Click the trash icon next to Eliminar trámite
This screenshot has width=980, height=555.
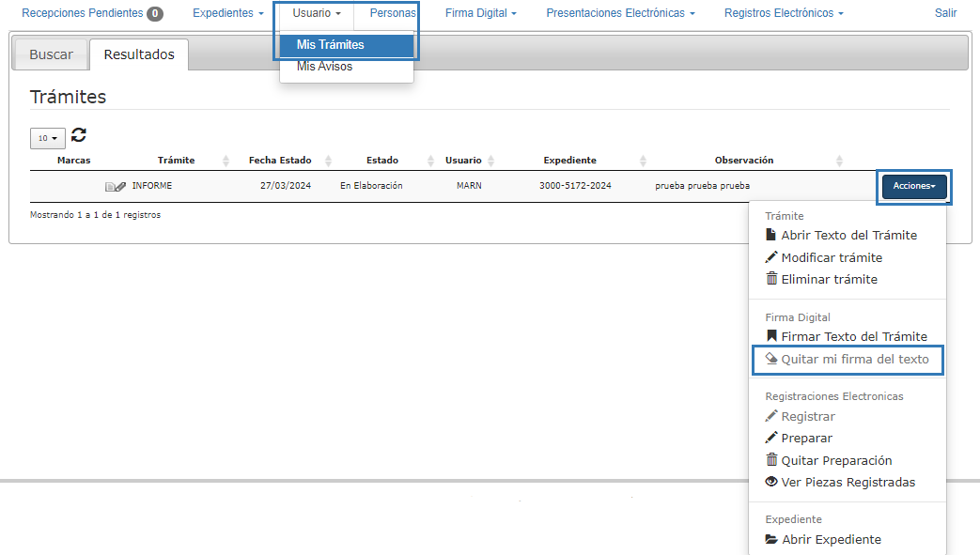(771, 279)
